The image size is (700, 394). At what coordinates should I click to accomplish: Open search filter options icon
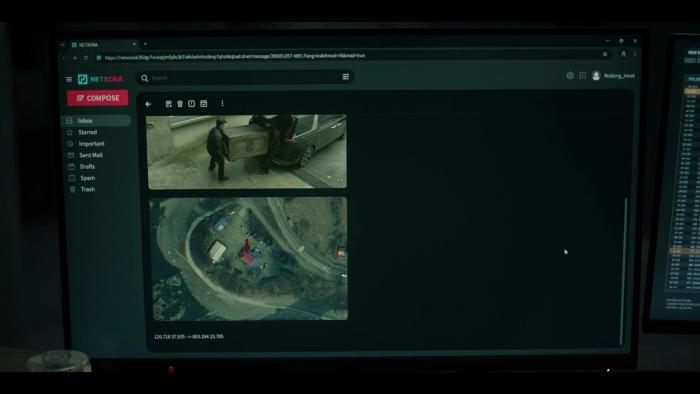(x=346, y=77)
